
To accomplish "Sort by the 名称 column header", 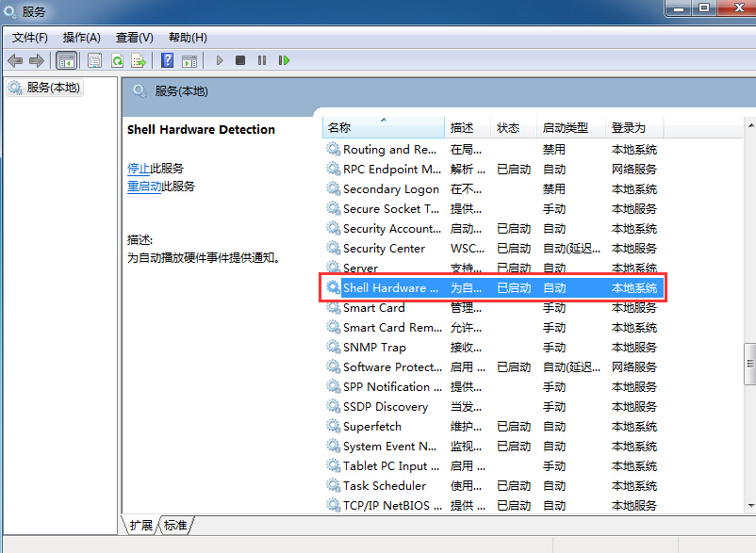I will tap(339, 127).
